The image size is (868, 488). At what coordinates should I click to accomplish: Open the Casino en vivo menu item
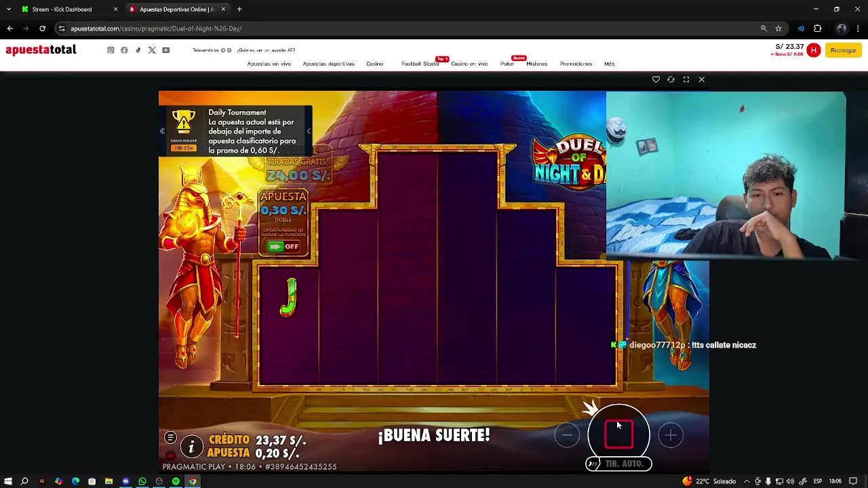469,64
